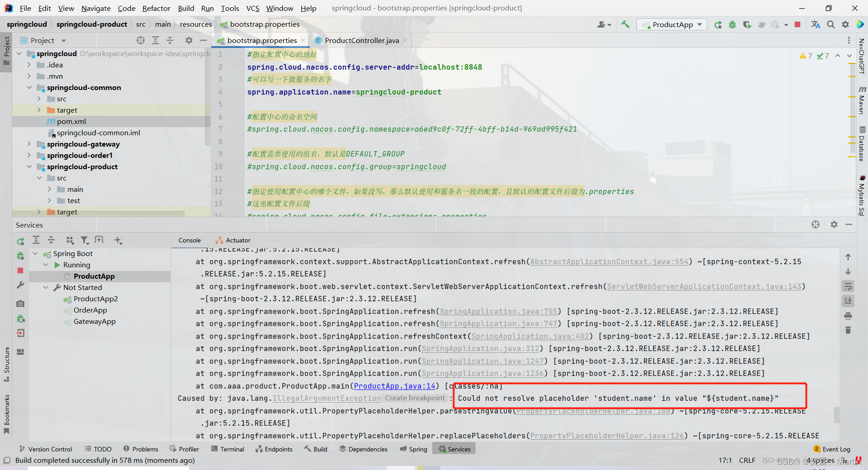Click the Add service plus icon
The width and height of the screenshot is (868, 470).
[x=118, y=240]
